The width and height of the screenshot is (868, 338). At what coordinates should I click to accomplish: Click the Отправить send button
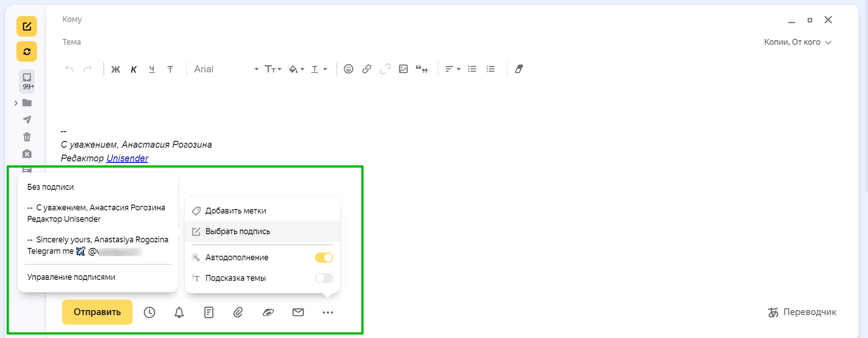tap(97, 312)
